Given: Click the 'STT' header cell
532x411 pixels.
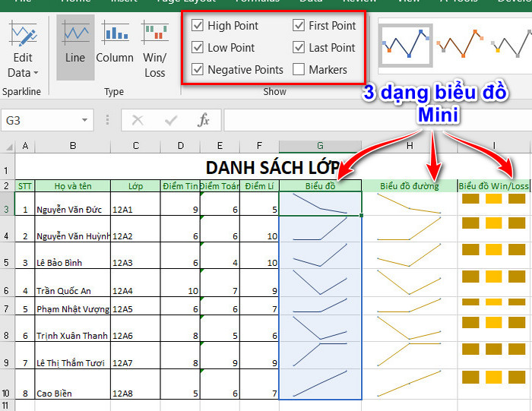Looking at the screenshot, I should click(x=25, y=186).
